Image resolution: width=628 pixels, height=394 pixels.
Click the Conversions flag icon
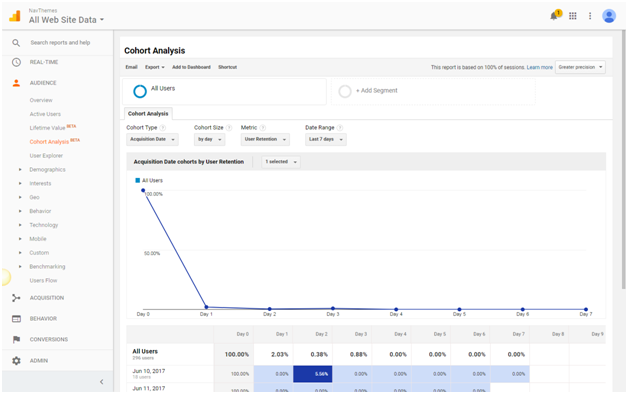16,340
